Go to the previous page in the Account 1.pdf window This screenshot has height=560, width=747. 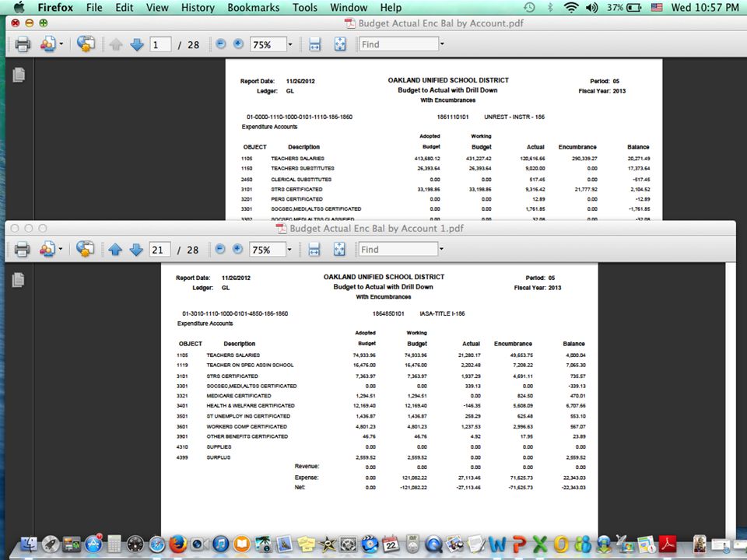pyautogui.click(x=115, y=250)
